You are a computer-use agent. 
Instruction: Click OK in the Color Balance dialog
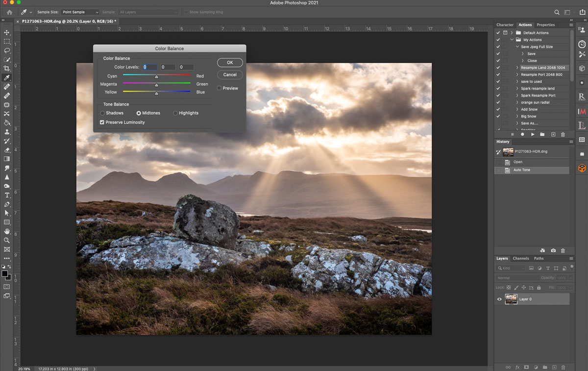tap(230, 63)
